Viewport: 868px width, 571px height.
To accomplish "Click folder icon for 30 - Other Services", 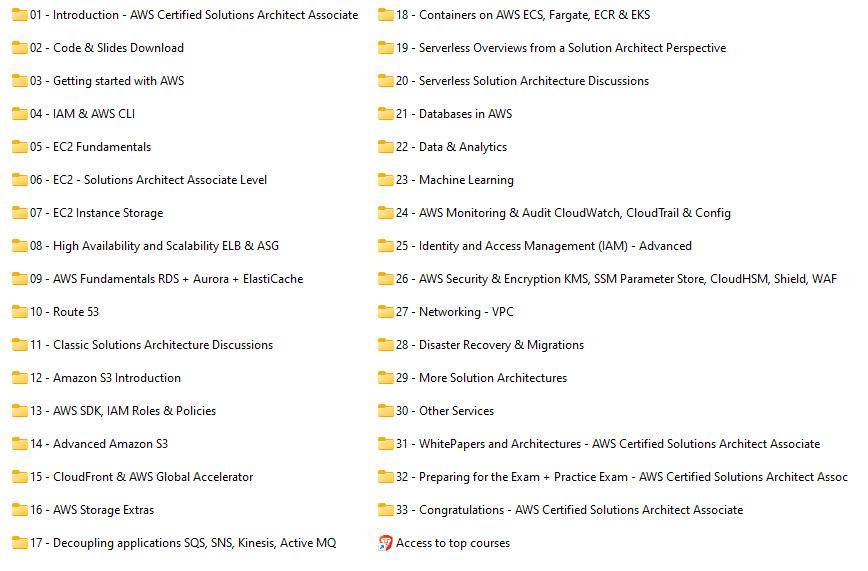I will (x=385, y=411).
